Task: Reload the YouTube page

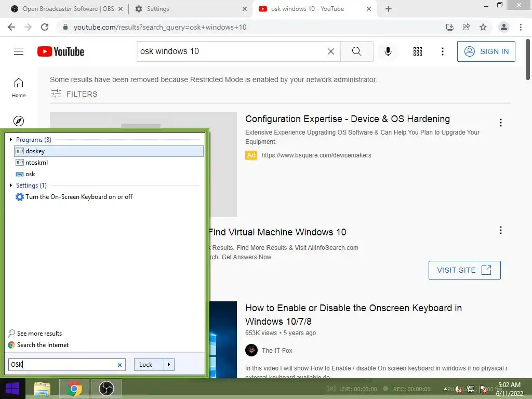Action: [45, 27]
